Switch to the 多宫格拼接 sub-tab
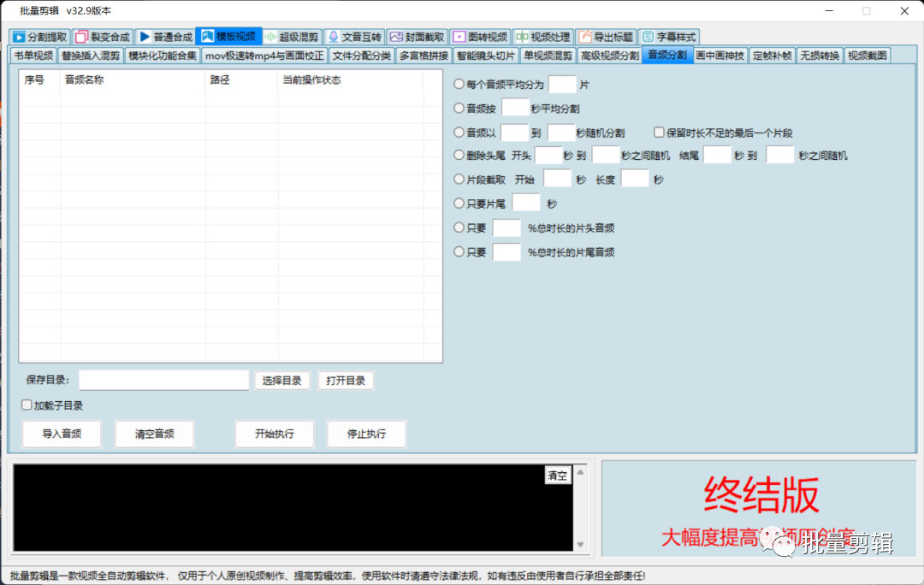The height and width of the screenshot is (585, 924). point(423,56)
